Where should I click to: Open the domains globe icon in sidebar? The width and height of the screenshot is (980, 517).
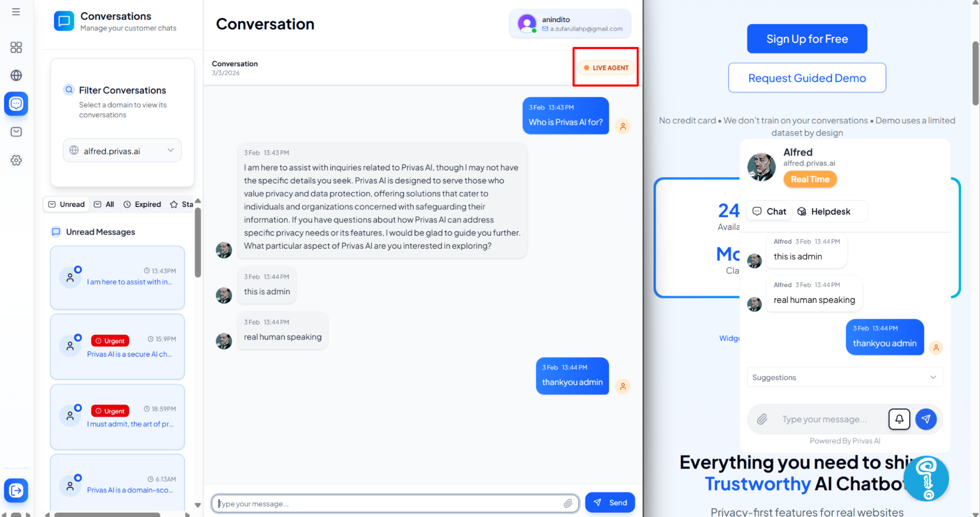(x=16, y=75)
